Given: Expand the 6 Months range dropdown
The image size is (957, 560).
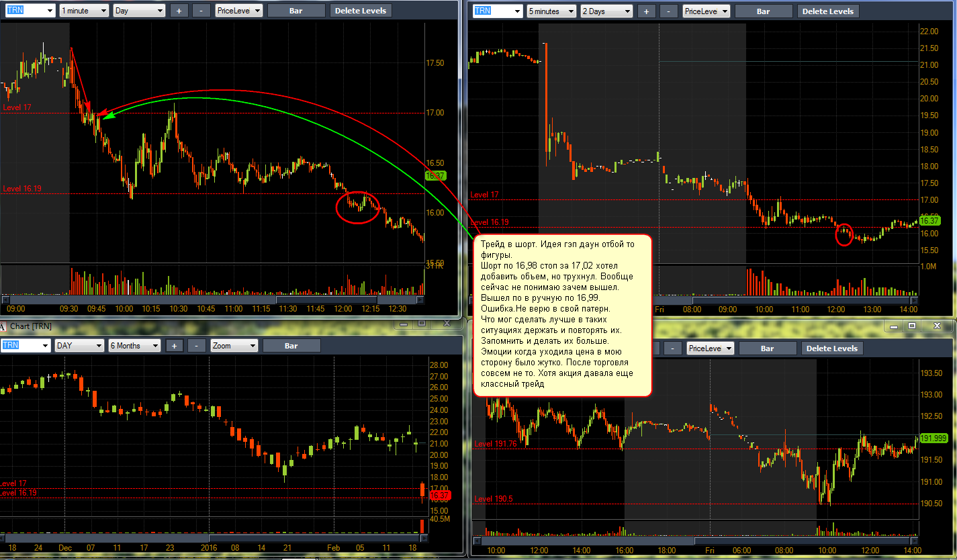Looking at the screenshot, I should point(134,346).
